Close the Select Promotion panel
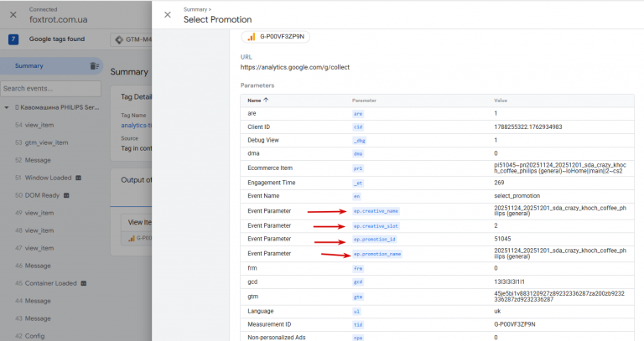The height and width of the screenshot is (341, 644). click(x=168, y=14)
